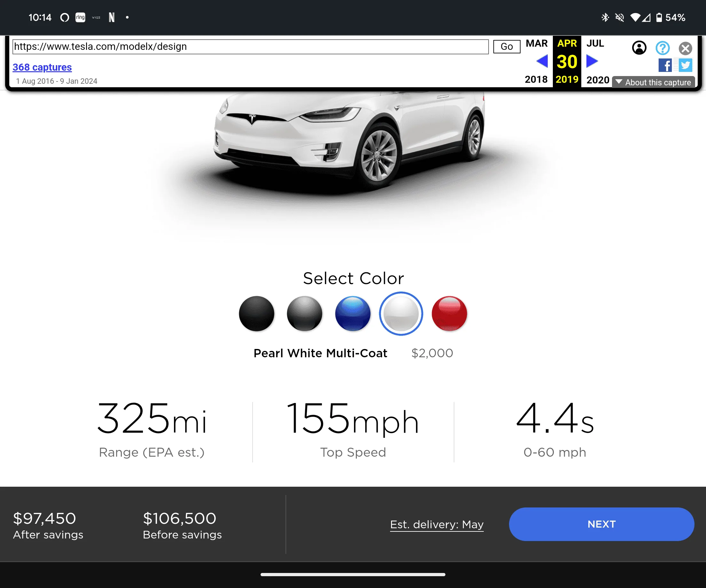706x588 pixels.
Task: Open the 368 captures link
Action: click(x=42, y=67)
